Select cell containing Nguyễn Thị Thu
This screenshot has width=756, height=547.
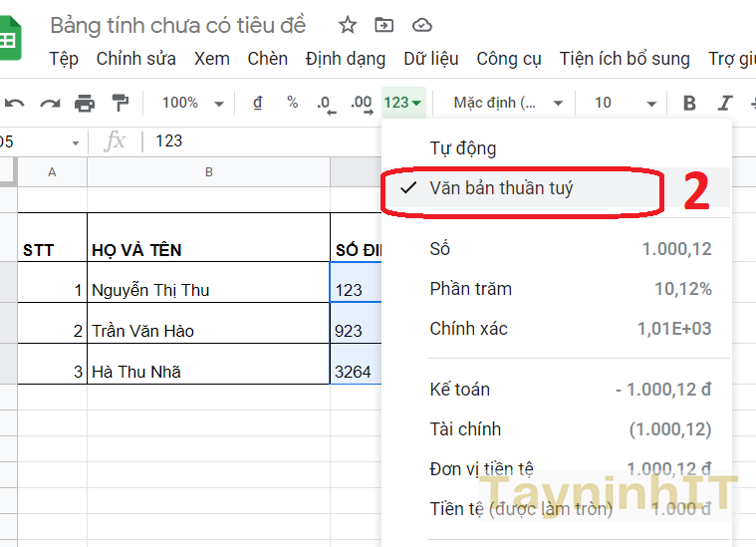(x=207, y=291)
